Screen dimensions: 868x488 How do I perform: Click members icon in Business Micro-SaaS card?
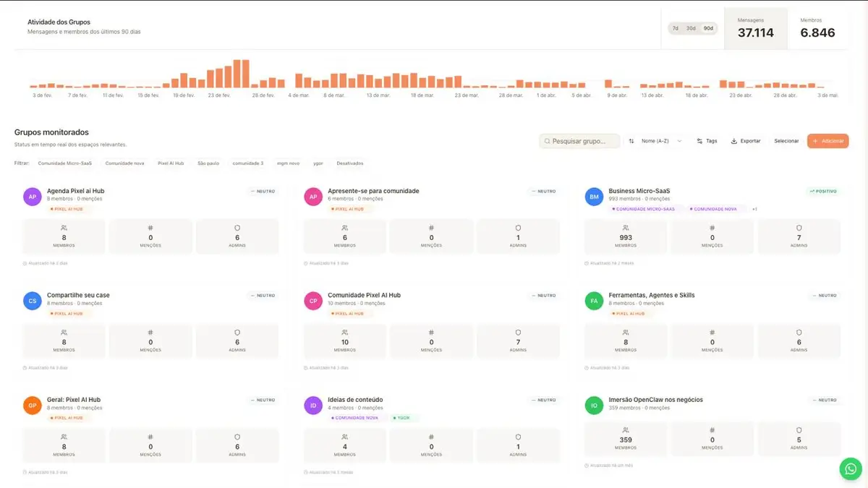[626, 228]
